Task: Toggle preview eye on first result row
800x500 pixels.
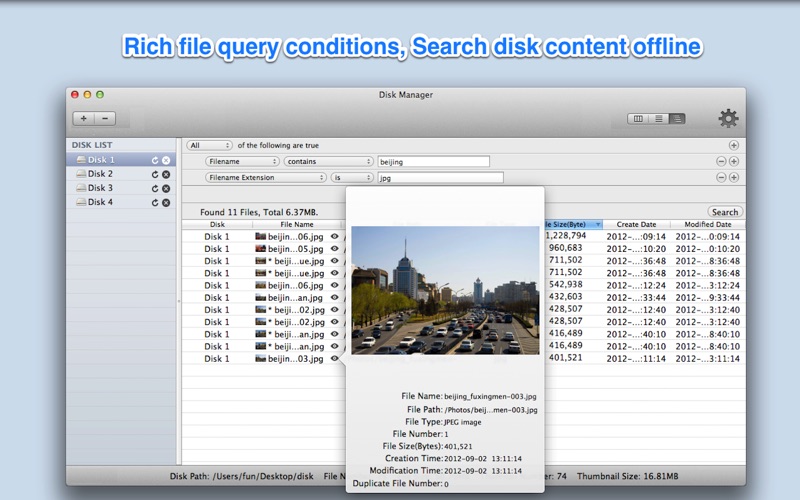Action: 335,237
